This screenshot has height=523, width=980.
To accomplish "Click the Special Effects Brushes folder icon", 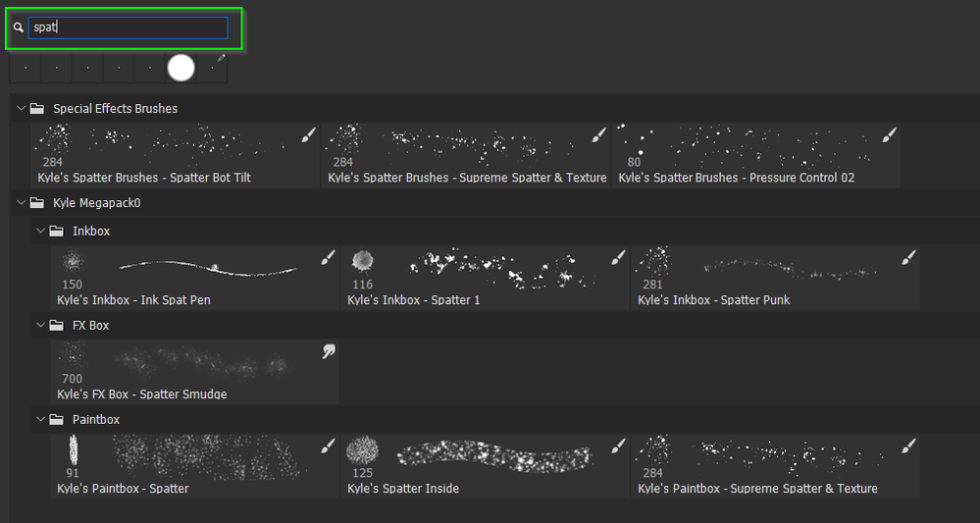I will click(37, 109).
